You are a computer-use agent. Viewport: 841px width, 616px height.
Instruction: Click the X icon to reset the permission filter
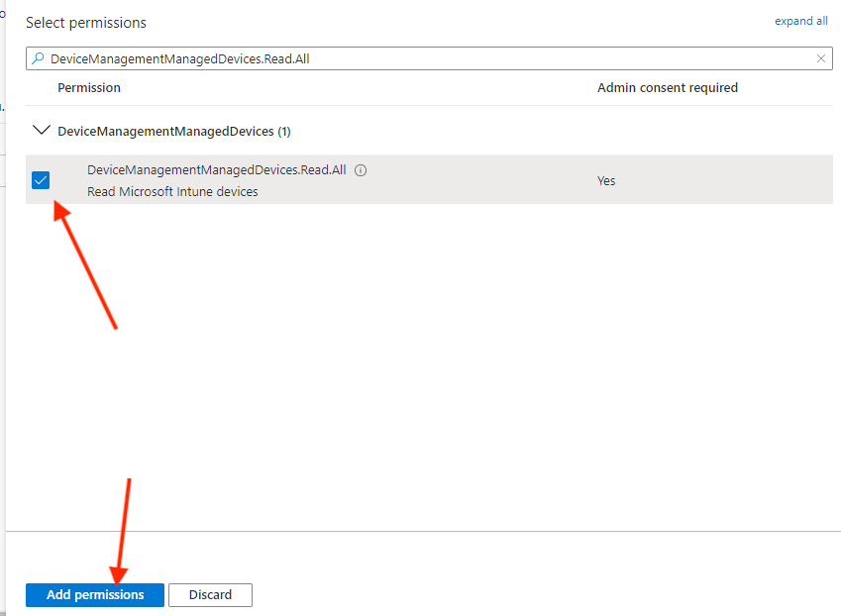pos(820,58)
